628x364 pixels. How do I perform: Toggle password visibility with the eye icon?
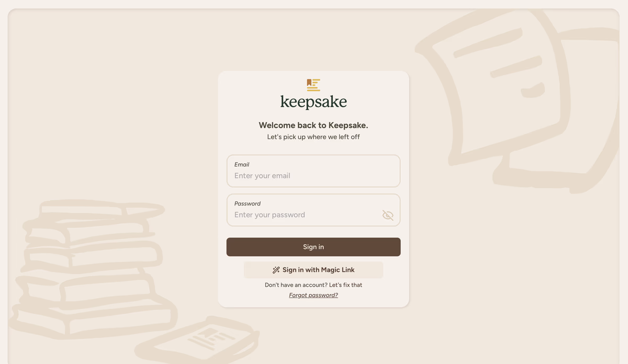point(388,215)
